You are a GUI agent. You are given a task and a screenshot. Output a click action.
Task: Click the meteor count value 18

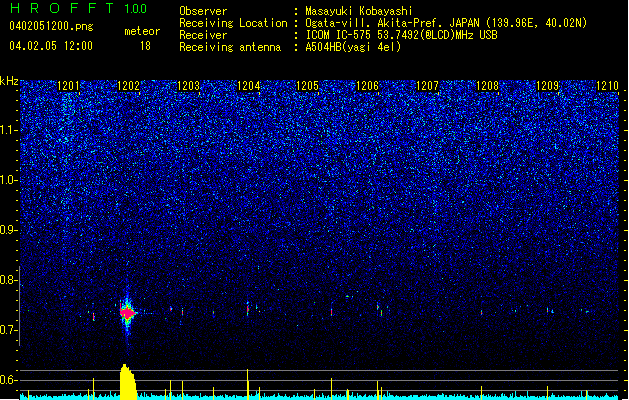click(145, 46)
